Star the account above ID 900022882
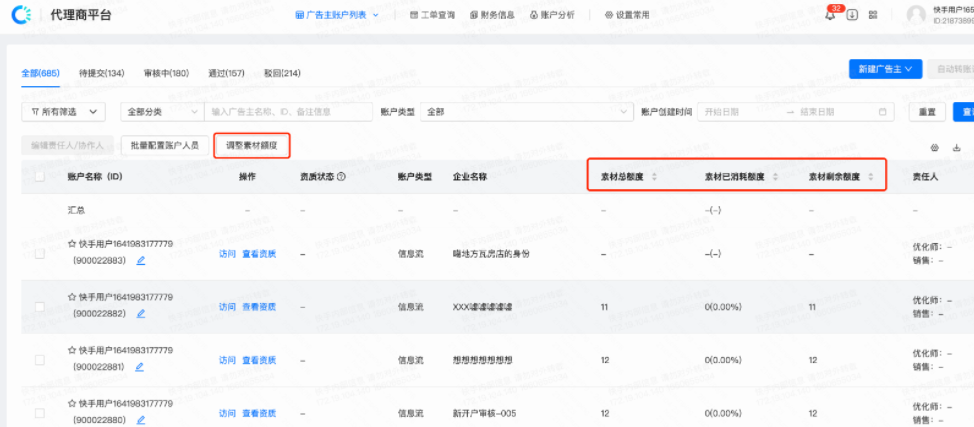Image resolution: width=974 pixels, height=427 pixels. (x=72, y=297)
